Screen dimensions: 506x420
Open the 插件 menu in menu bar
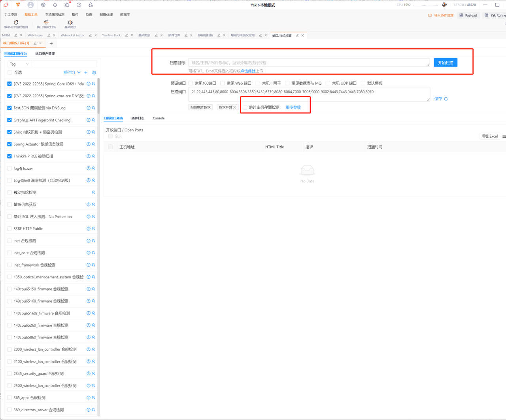75,15
